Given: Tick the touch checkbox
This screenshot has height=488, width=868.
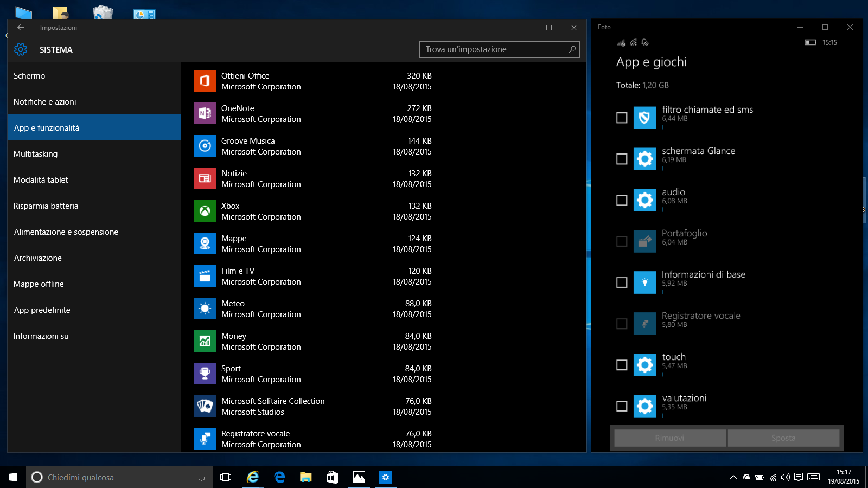Looking at the screenshot, I should pyautogui.click(x=622, y=365).
